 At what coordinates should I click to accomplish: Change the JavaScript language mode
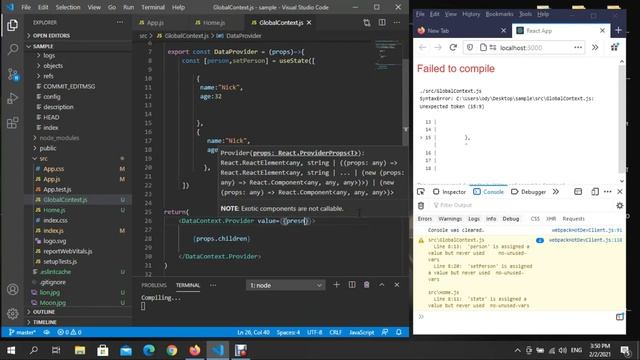click(x=362, y=332)
